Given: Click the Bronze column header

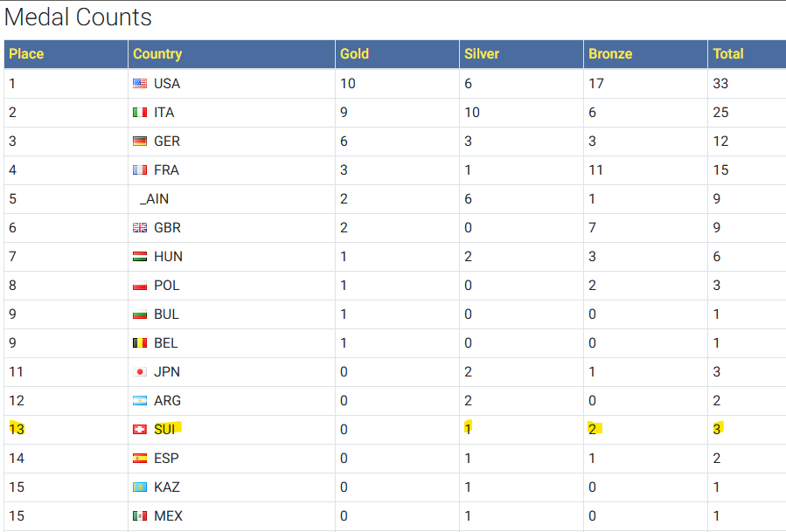Looking at the screenshot, I should pyautogui.click(x=610, y=54).
